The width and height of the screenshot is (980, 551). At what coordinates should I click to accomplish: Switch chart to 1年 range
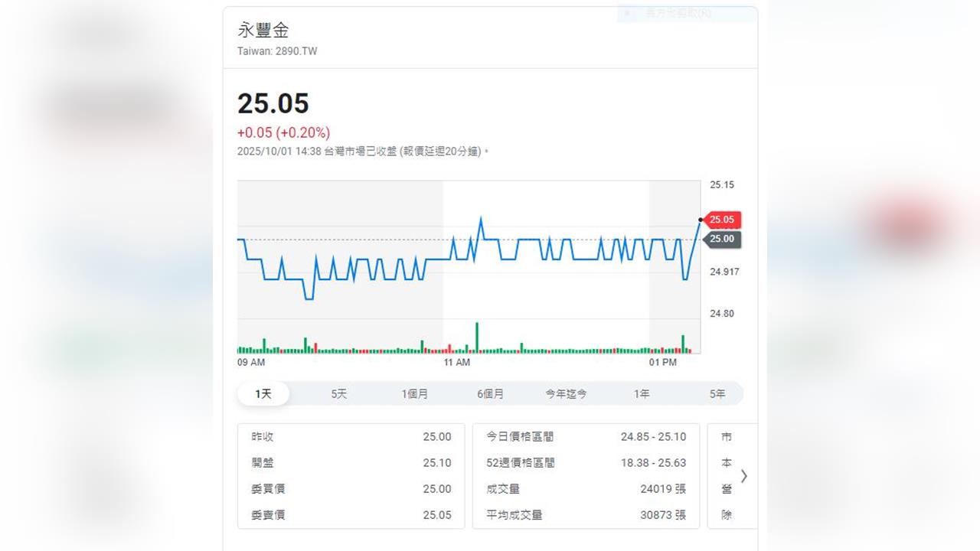pos(642,394)
